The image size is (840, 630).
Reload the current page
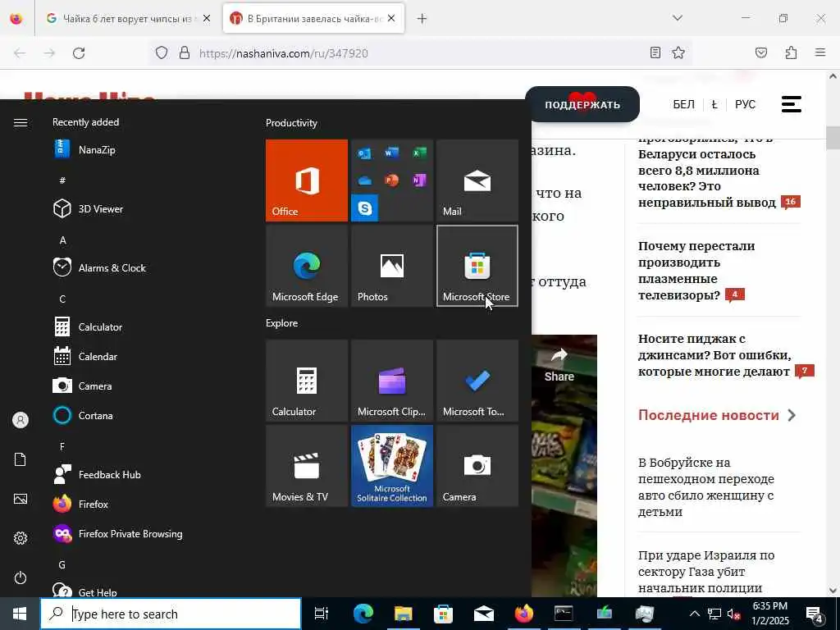(79, 53)
